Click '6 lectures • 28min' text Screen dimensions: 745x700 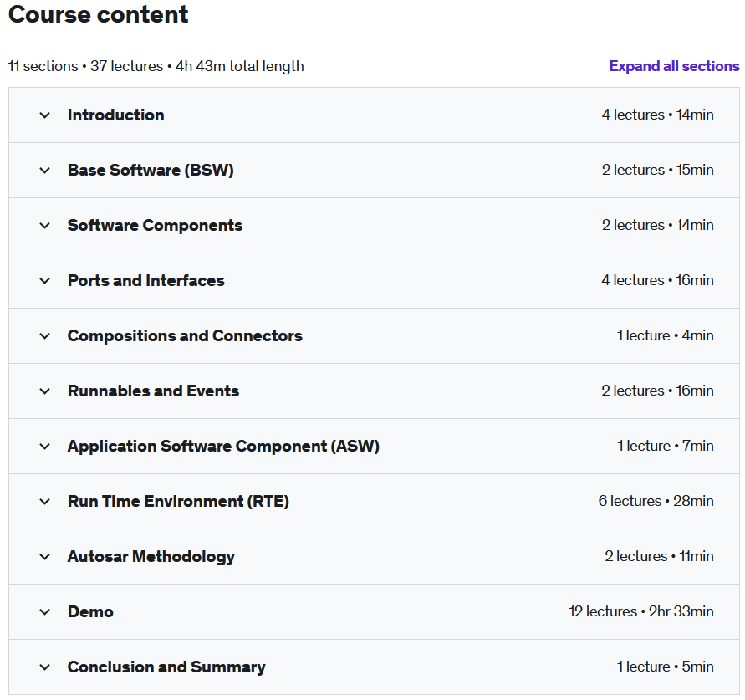point(656,501)
